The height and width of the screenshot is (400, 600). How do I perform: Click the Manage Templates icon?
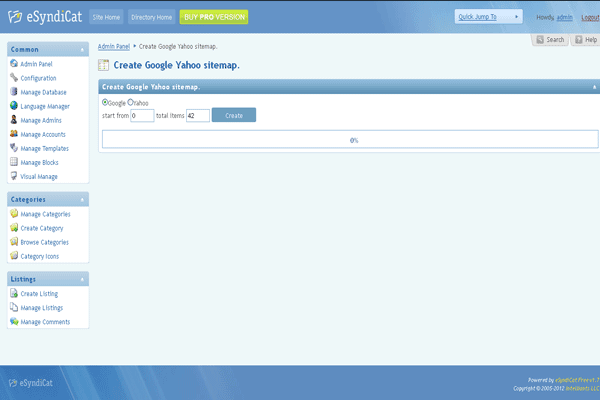pos(13,148)
